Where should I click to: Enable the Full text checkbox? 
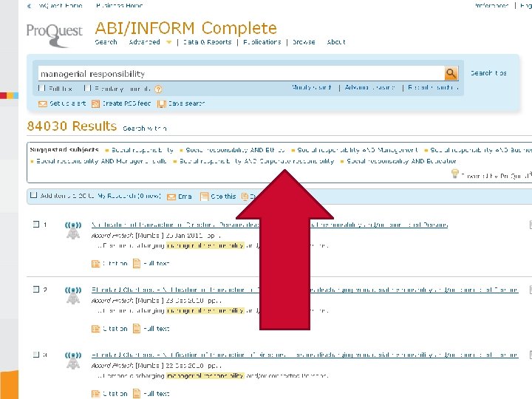[41, 88]
